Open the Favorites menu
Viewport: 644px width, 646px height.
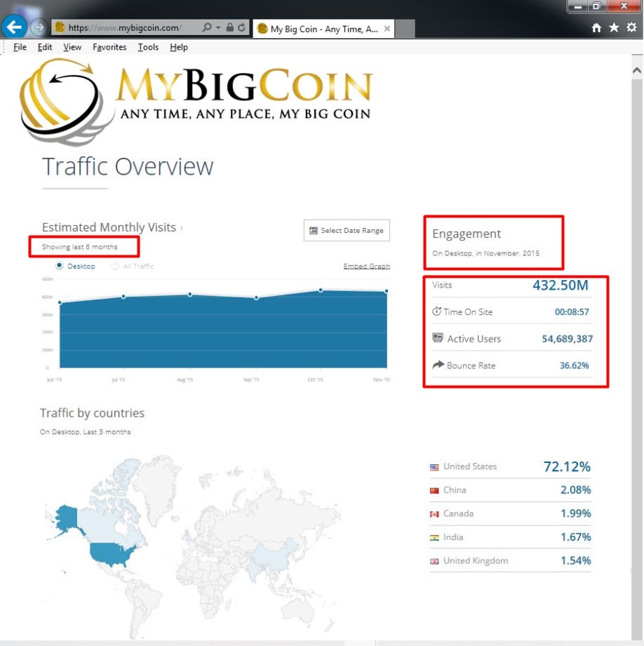pyautogui.click(x=109, y=47)
